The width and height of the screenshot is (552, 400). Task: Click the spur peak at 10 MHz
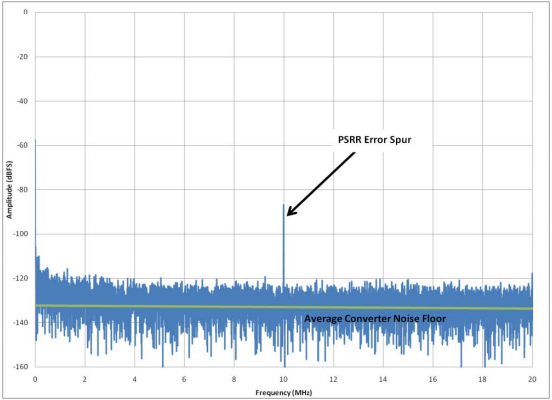coord(283,205)
